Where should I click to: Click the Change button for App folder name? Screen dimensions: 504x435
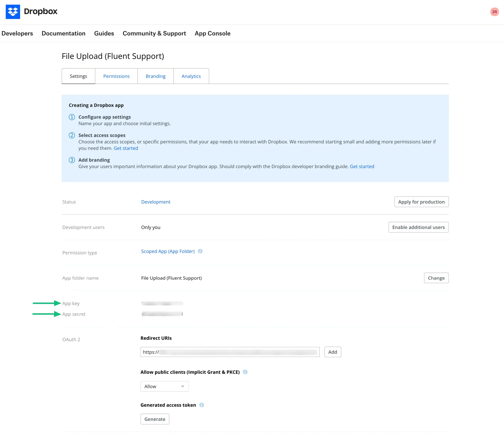[x=436, y=278]
